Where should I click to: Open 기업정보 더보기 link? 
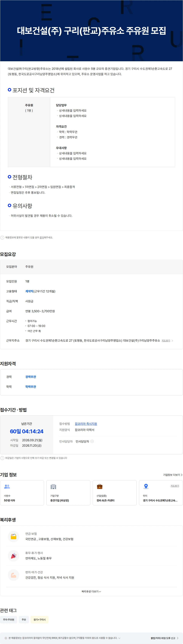pos(173,475)
